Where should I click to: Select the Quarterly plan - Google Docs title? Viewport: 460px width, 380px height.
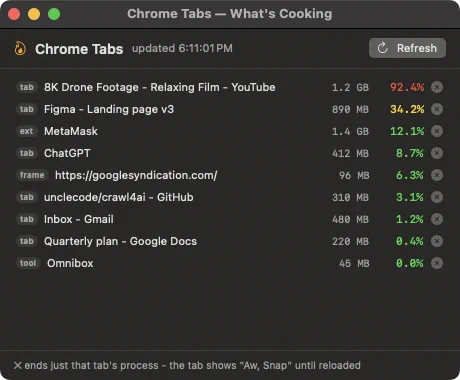120,241
